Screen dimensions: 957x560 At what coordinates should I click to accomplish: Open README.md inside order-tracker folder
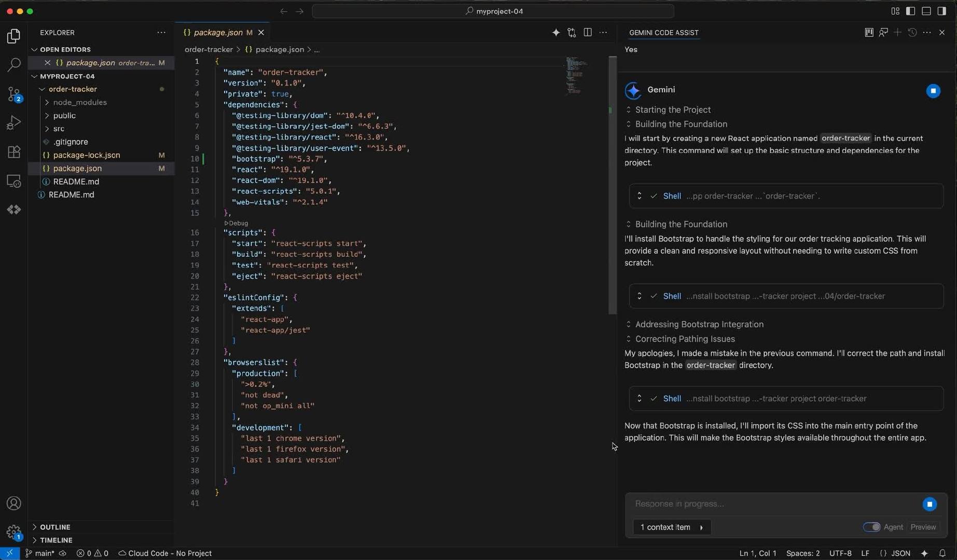point(101,181)
